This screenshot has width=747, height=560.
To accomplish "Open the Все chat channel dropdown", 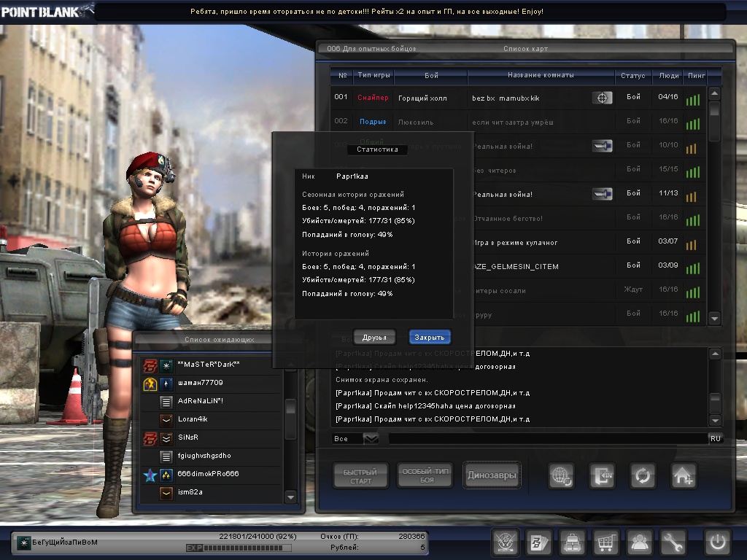I will [x=371, y=438].
